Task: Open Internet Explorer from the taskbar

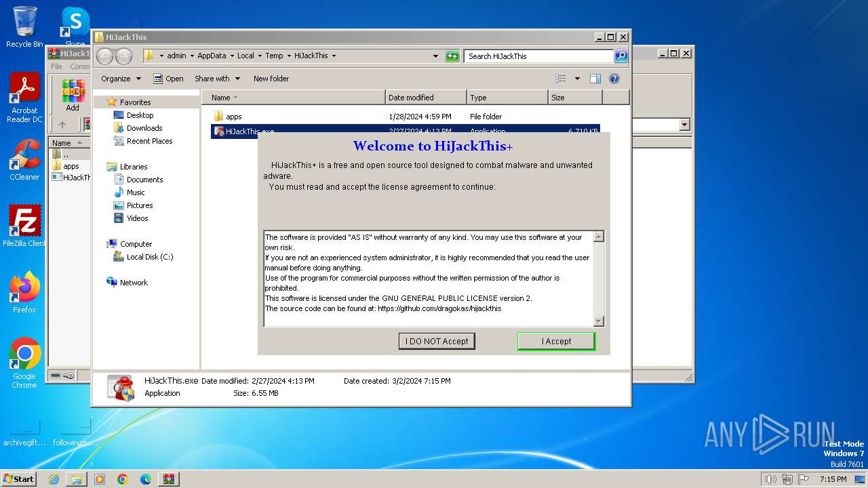Action: tap(54, 479)
